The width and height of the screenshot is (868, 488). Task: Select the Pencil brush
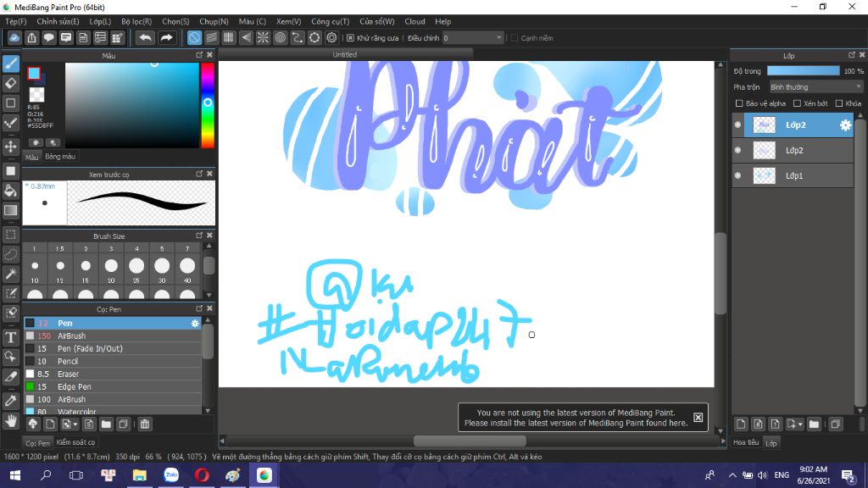tap(113, 361)
